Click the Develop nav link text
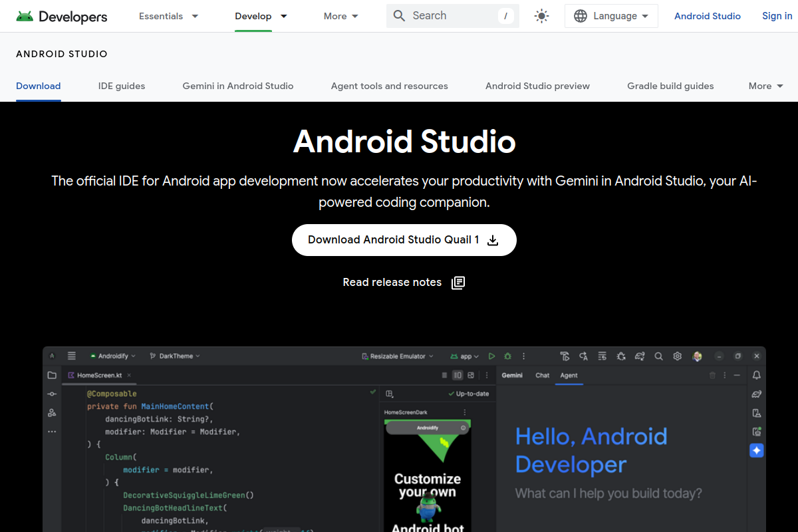The image size is (798, 532). 253,16
